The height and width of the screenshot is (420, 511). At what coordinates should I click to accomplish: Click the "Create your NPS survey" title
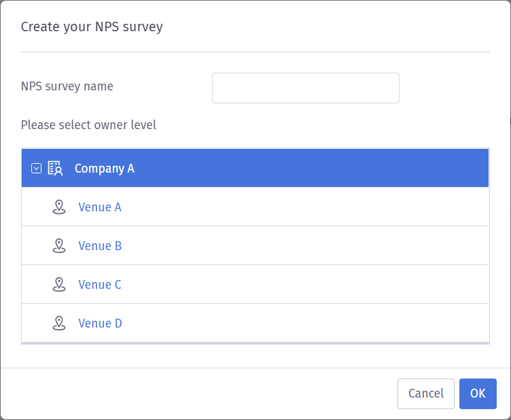[92, 27]
